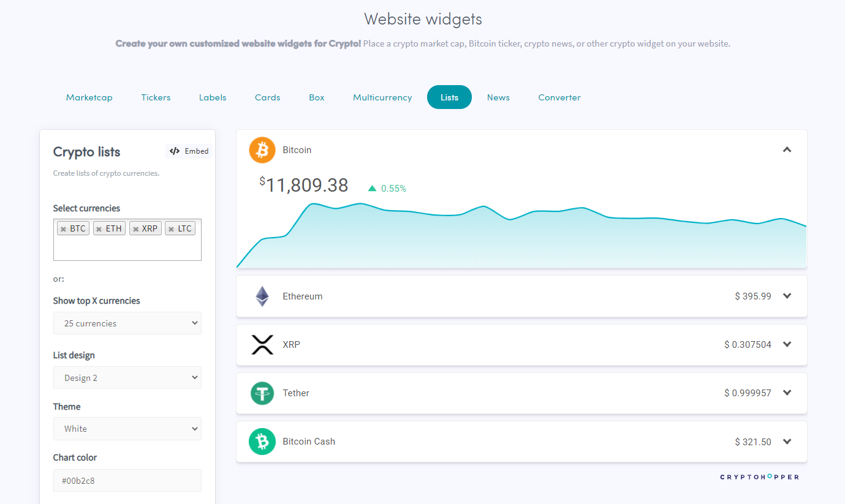
Task: Select the active Lists tab
Action: point(449,97)
